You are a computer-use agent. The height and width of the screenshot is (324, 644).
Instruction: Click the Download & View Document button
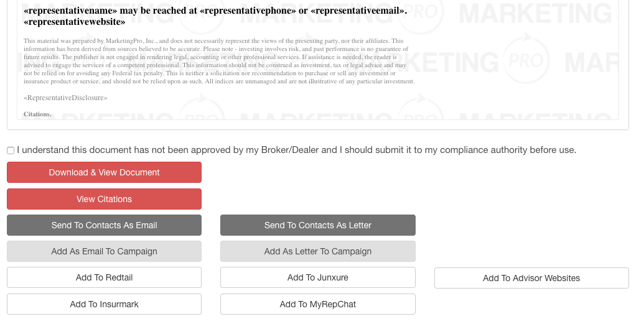tap(104, 172)
